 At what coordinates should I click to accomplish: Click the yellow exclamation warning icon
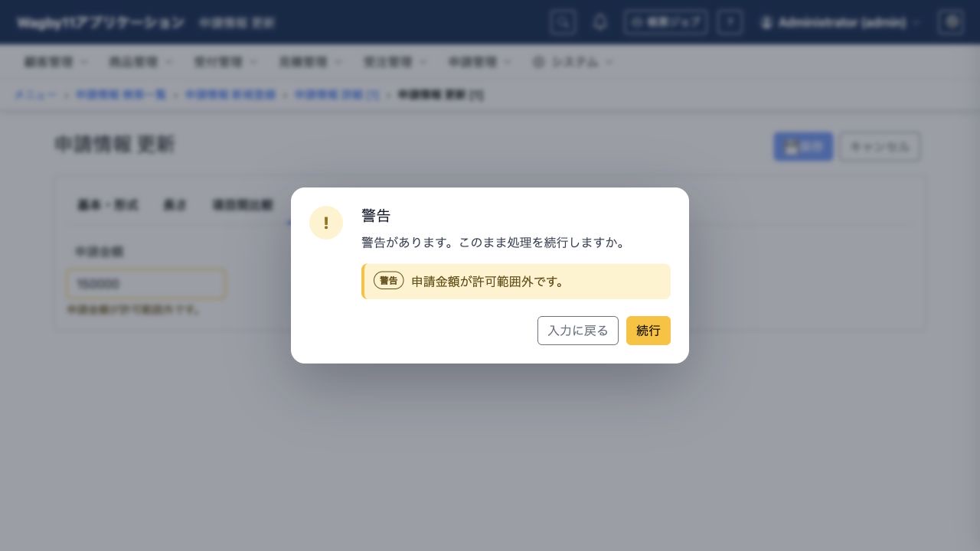tap(326, 223)
